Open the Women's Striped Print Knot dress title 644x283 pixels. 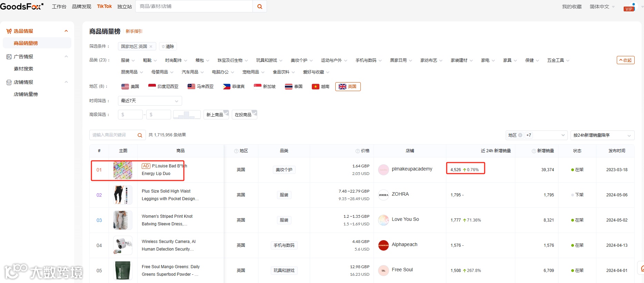(167, 220)
